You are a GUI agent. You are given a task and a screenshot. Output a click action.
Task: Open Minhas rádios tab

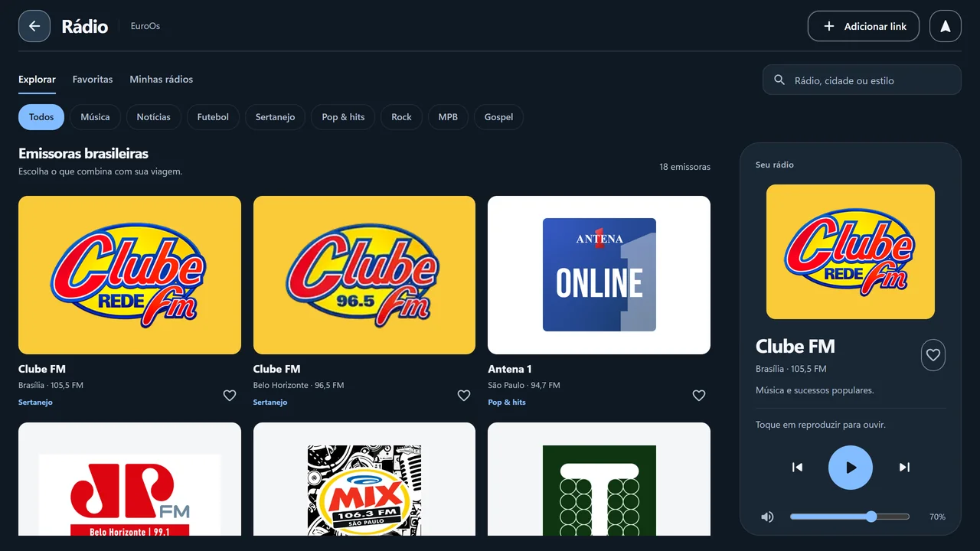coord(162,80)
